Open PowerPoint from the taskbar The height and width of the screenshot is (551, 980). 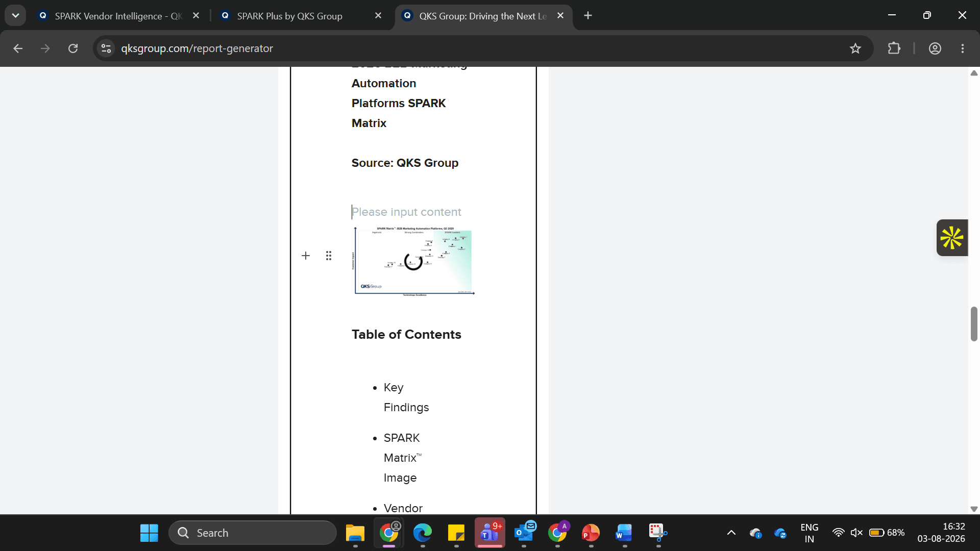(591, 533)
